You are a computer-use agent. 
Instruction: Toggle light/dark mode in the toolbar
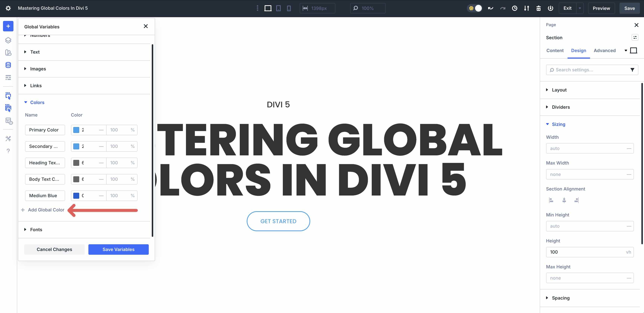(474, 8)
